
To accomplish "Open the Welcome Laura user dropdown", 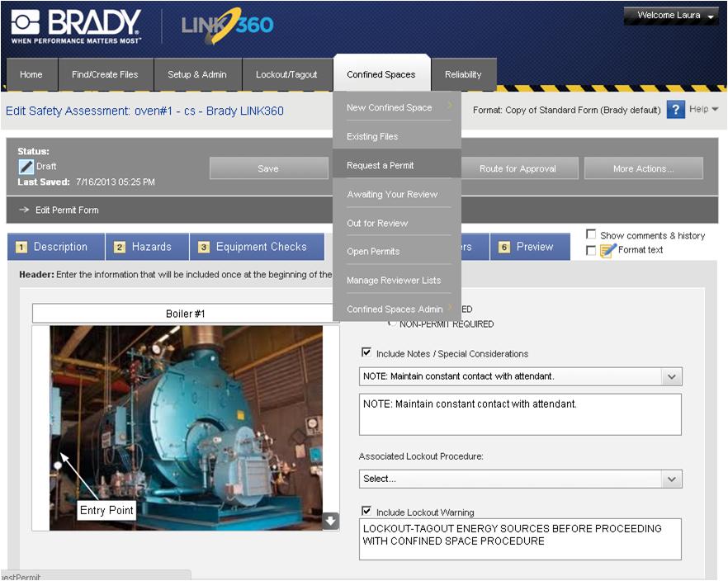I will [671, 16].
